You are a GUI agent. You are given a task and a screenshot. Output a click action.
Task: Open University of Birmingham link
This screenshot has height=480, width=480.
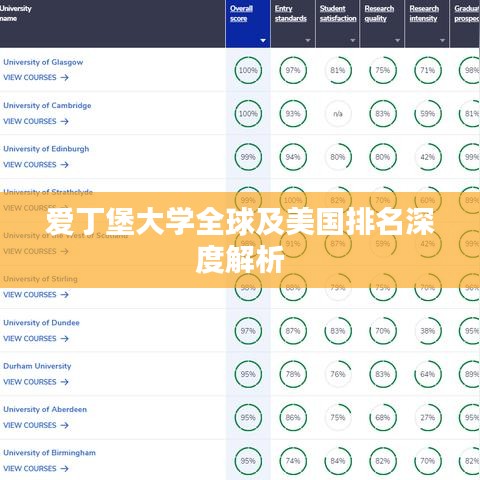[x=49, y=453]
